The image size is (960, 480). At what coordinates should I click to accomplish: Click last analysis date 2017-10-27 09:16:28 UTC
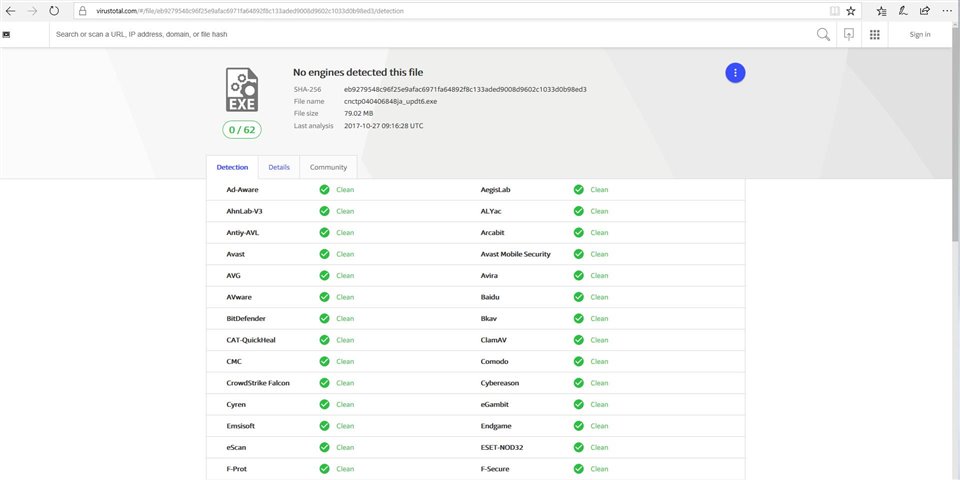pos(384,126)
